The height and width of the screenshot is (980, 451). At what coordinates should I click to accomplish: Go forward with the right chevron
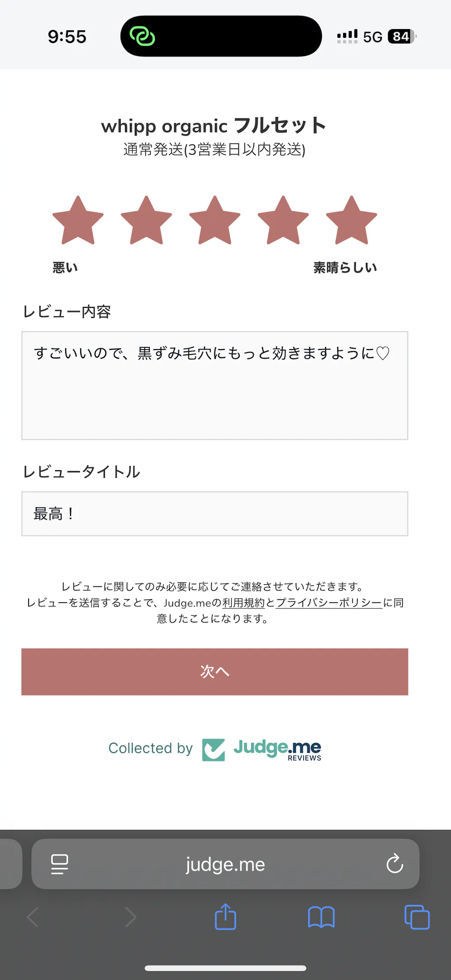[x=131, y=917]
